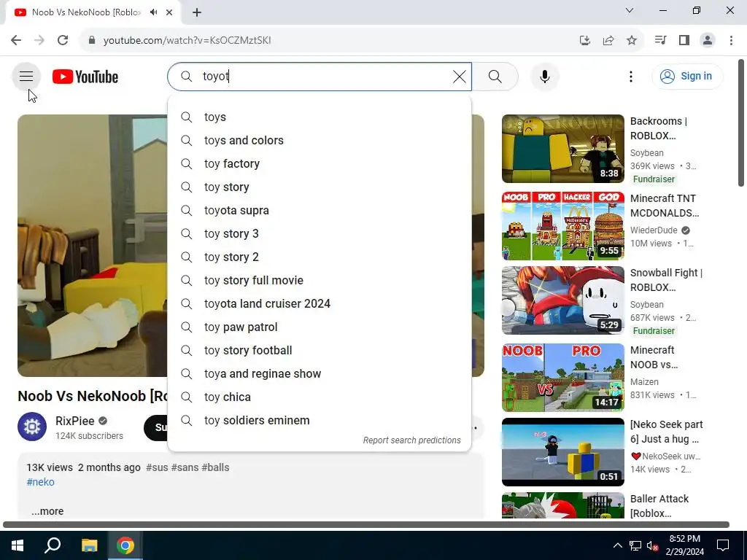Click Report search predictions link
Image resolution: width=747 pixels, height=560 pixels.
point(411,440)
